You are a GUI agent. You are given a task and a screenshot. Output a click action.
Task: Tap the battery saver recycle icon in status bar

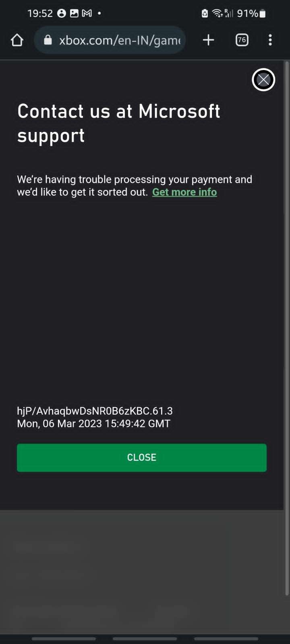pyautogui.click(x=205, y=13)
